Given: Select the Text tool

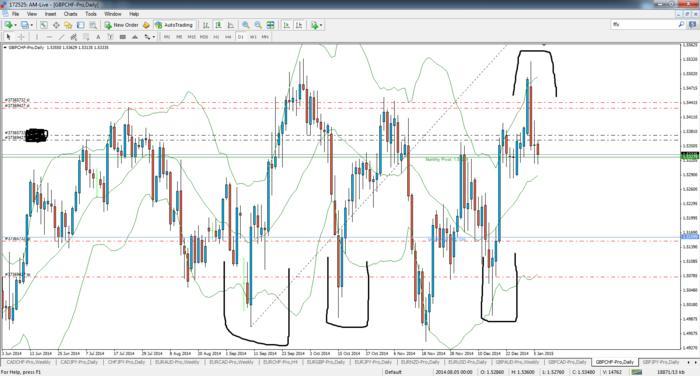Looking at the screenshot, I should click(98, 37).
